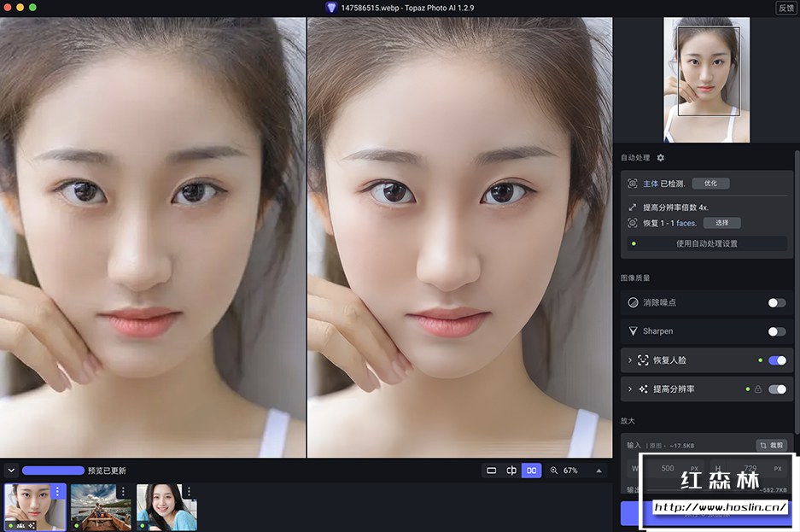
Task: Collapse the image filmstrip with chevron
Action: click(x=11, y=471)
